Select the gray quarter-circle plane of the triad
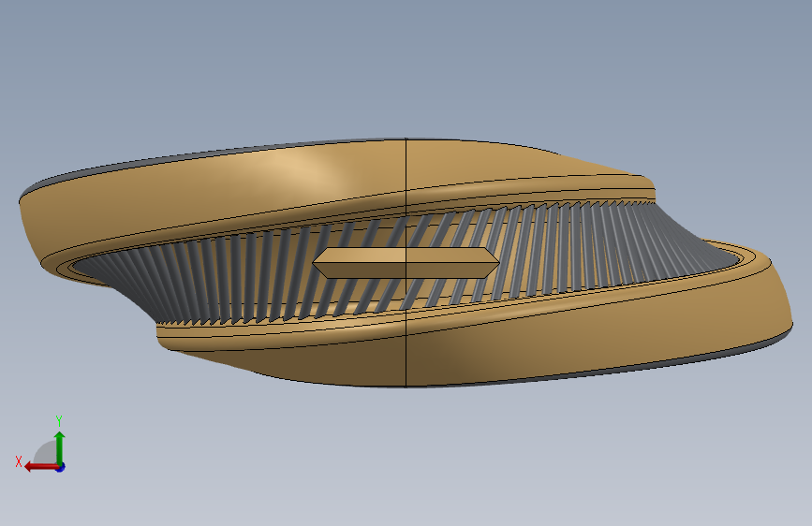This screenshot has height=526, width=812. tap(46, 452)
